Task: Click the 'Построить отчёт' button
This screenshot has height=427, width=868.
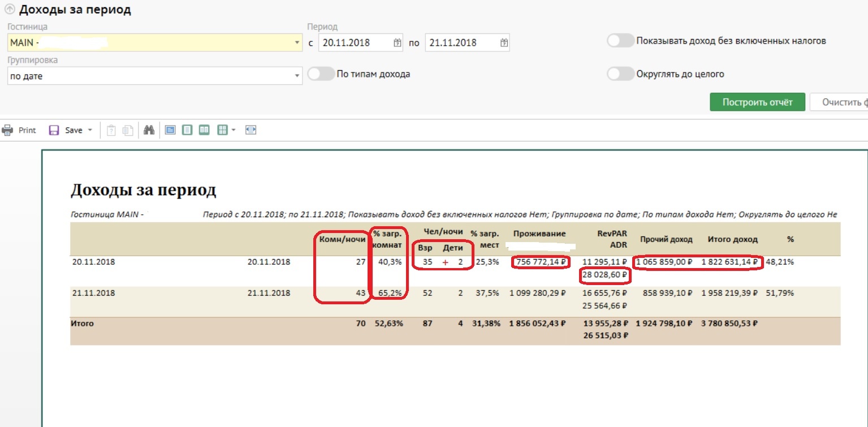Action: click(757, 102)
